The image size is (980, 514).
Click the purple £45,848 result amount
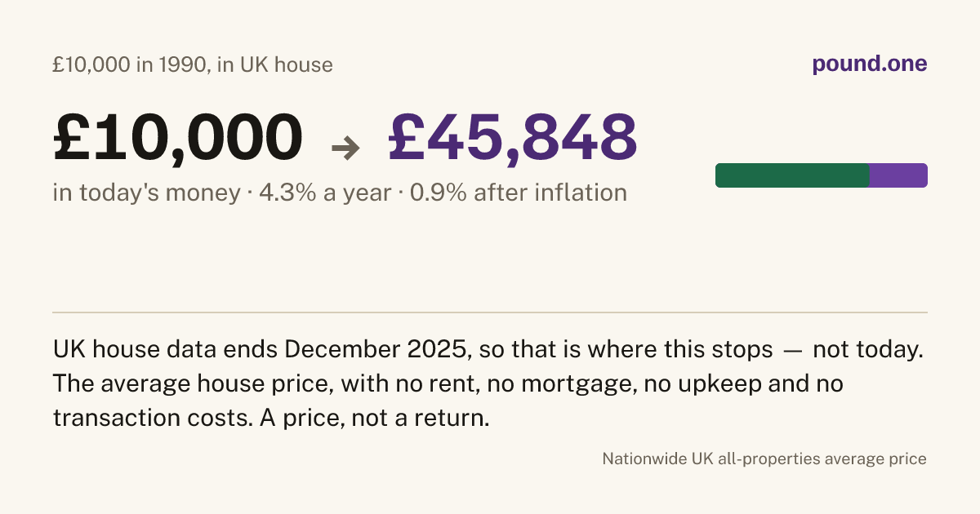click(513, 137)
